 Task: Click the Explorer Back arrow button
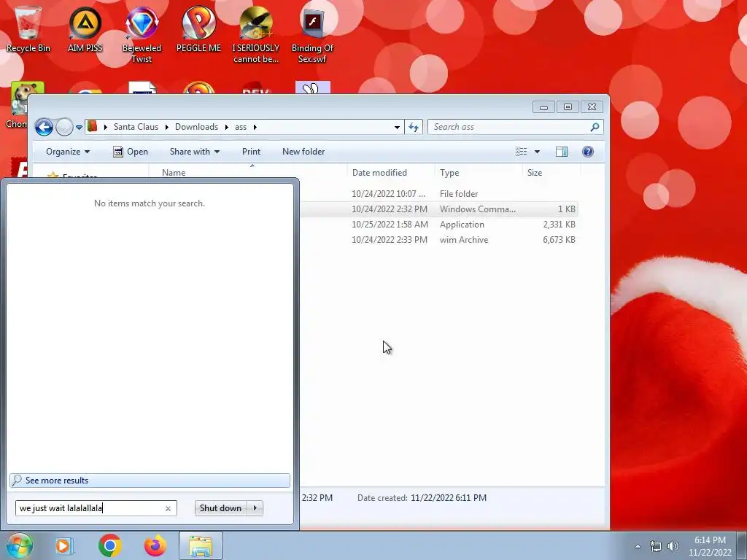[44, 127]
